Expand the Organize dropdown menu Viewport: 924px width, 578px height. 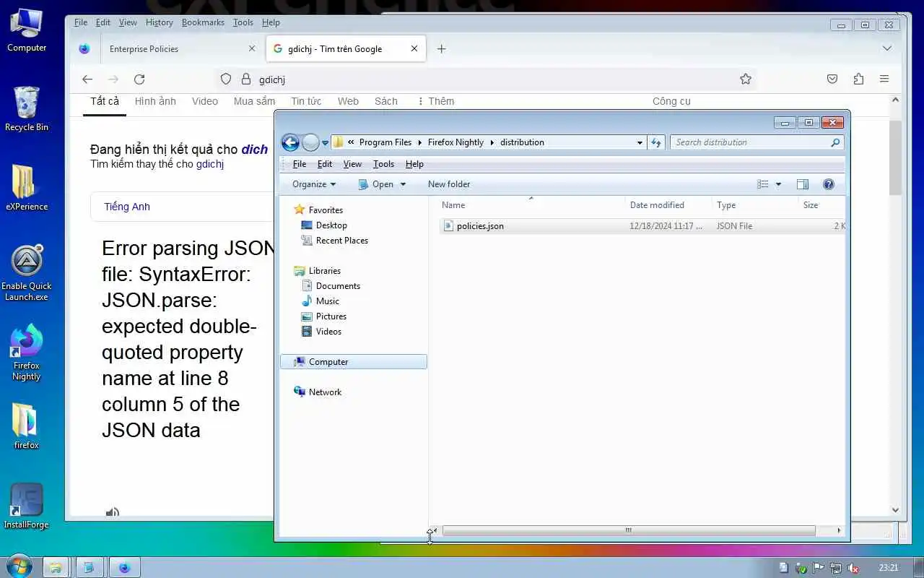(314, 184)
